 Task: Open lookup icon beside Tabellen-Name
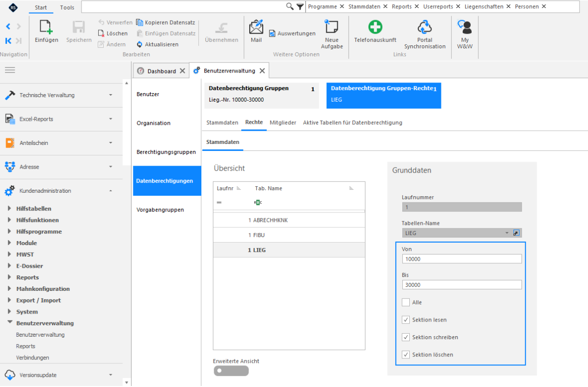517,233
